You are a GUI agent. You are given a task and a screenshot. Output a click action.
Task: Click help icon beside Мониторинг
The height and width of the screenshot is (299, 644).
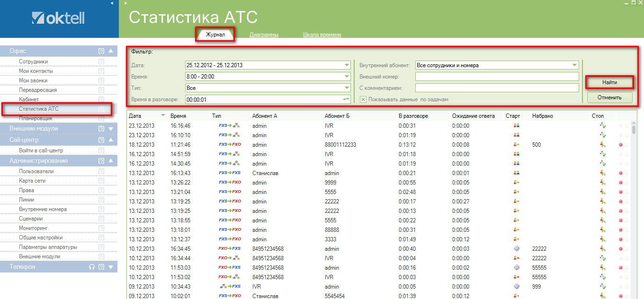101,228
